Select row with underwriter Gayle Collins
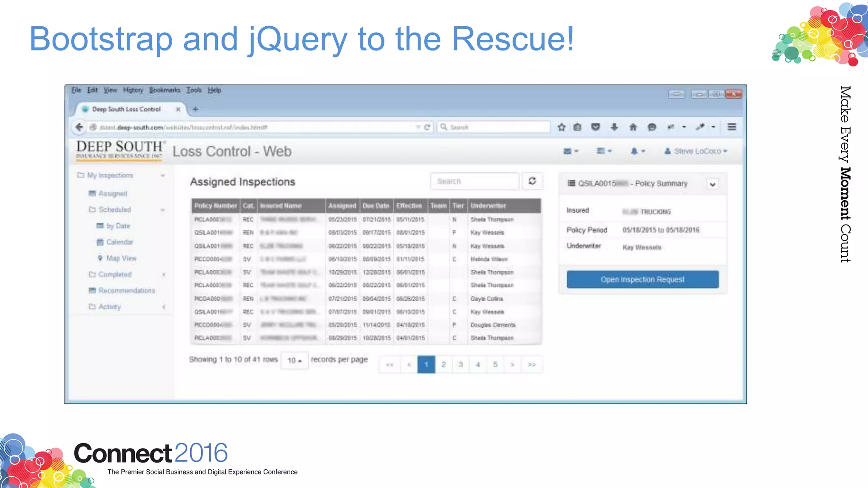Image resolution: width=868 pixels, height=488 pixels. click(x=366, y=299)
